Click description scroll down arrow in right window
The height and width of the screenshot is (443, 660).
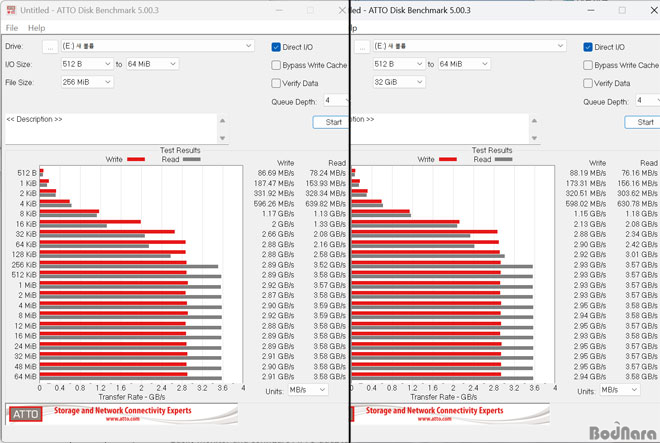coord(534,138)
